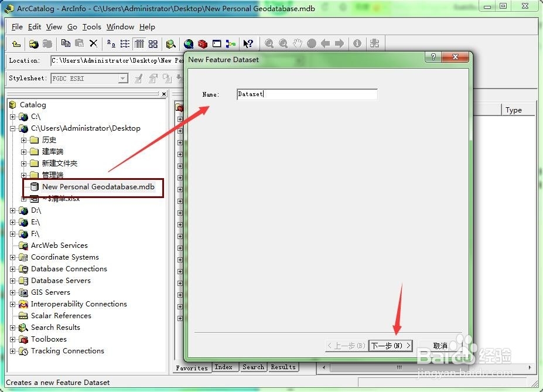Collapse the Desktop folder connection node

(x=12, y=128)
